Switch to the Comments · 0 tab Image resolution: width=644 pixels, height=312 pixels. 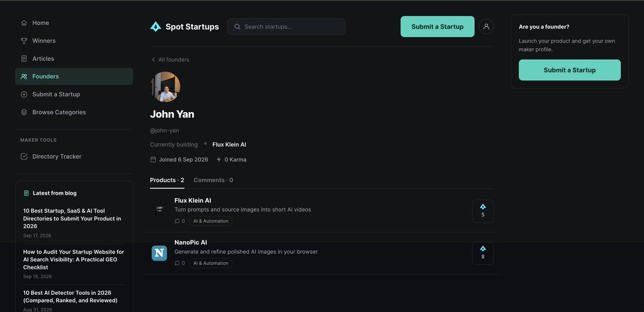click(x=214, y=180)
